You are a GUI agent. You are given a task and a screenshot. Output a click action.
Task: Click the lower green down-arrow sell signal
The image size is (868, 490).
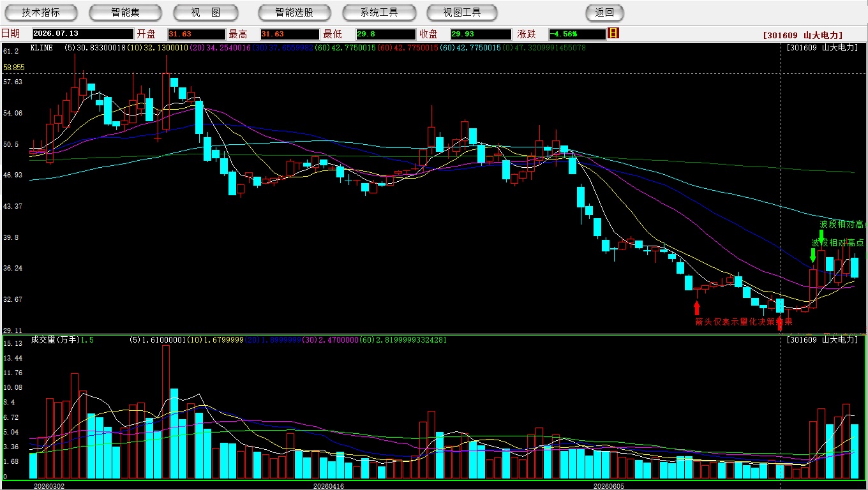812,255
